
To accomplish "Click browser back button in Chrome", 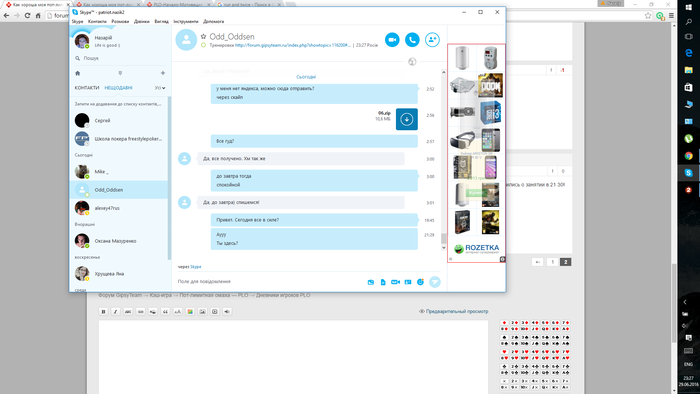I will coord(6,16).
